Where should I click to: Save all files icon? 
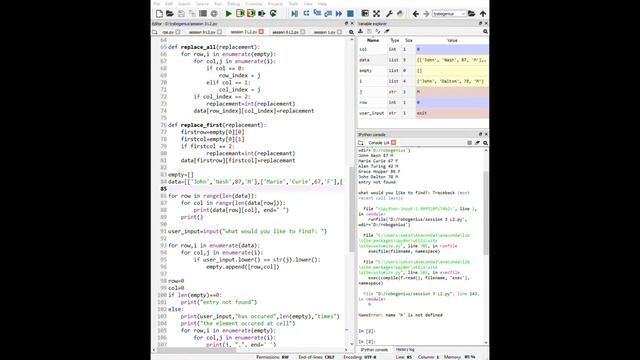coord(192,14)
